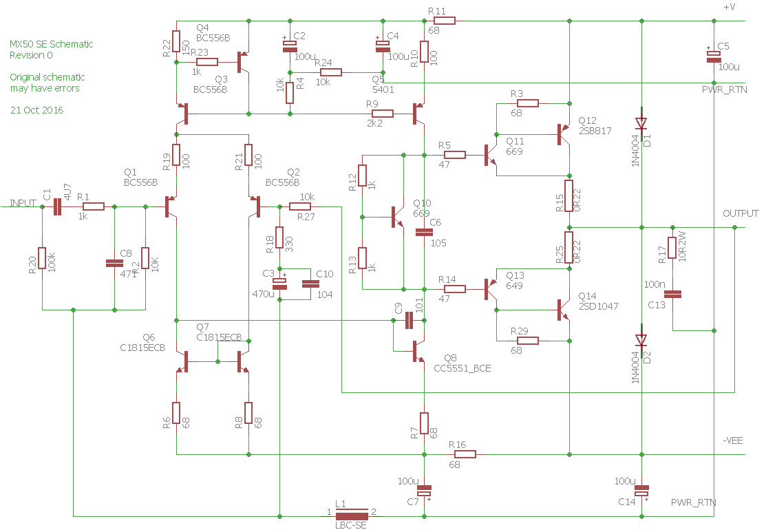
Task: Select the Q8 CC5551_BCE transistor
Action: click(418, 351)
